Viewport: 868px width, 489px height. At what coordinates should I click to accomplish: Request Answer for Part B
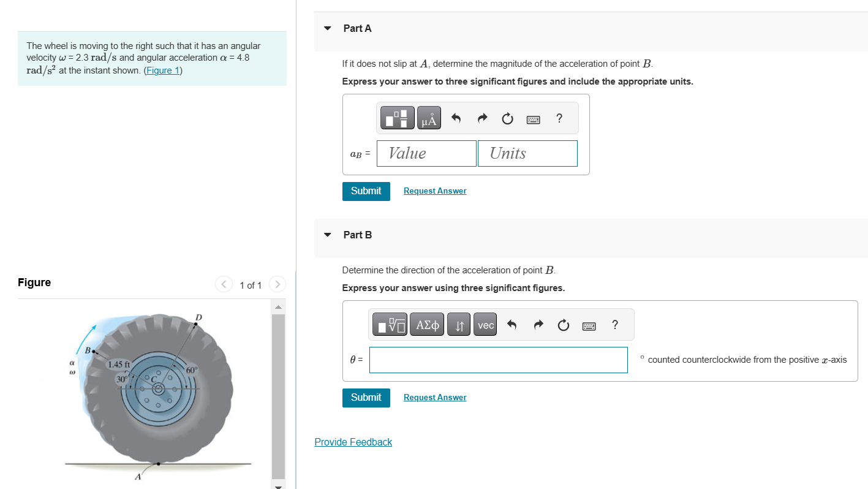tap(435, 398)
